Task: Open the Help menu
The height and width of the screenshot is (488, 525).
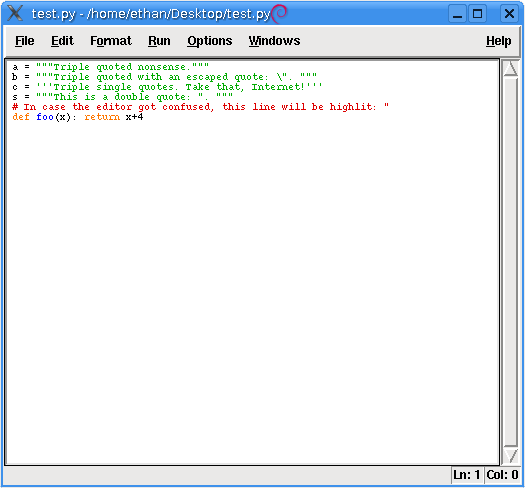Action: coord(498,41)
